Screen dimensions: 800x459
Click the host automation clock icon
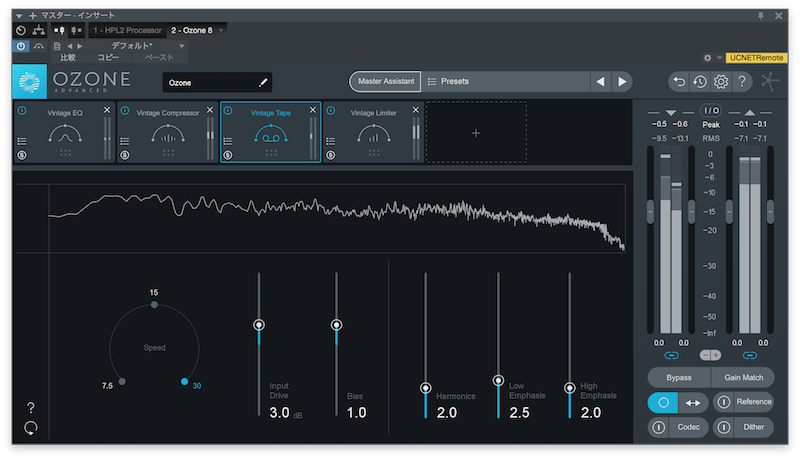[x=21, y=31]
